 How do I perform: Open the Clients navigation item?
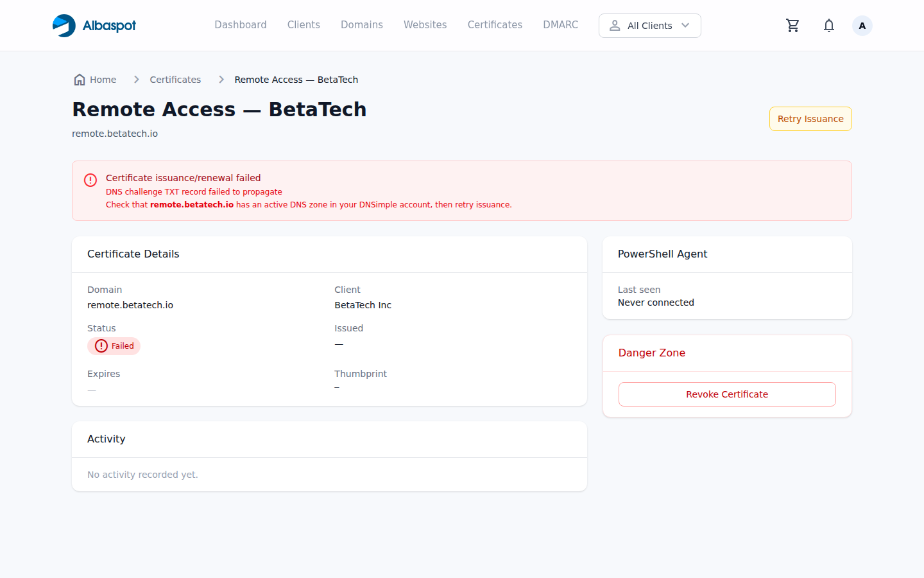[x=304, y=25]
